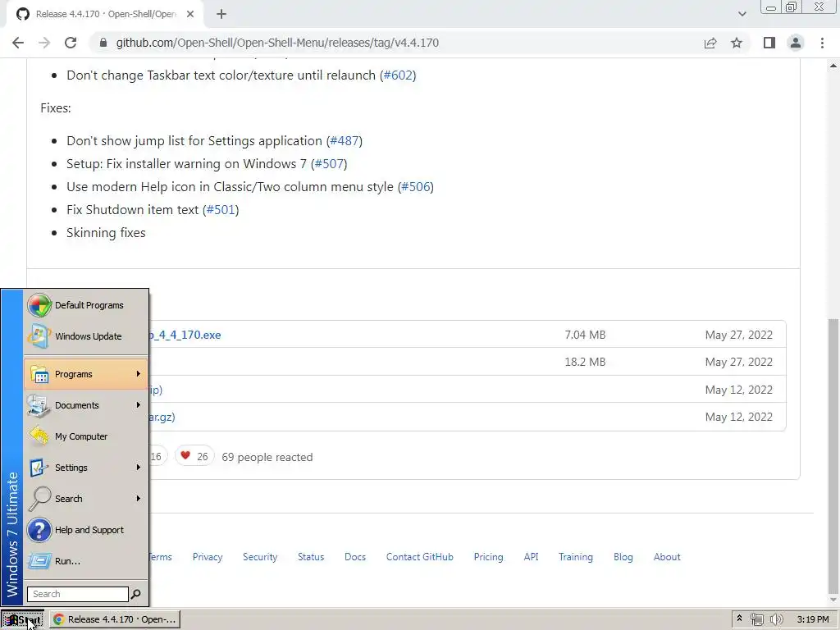Click the volume speaker tray icon

click(x=776, y=619)
